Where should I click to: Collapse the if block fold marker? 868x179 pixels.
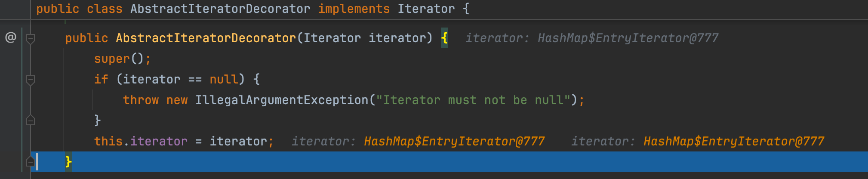click(x=31, y=80)
